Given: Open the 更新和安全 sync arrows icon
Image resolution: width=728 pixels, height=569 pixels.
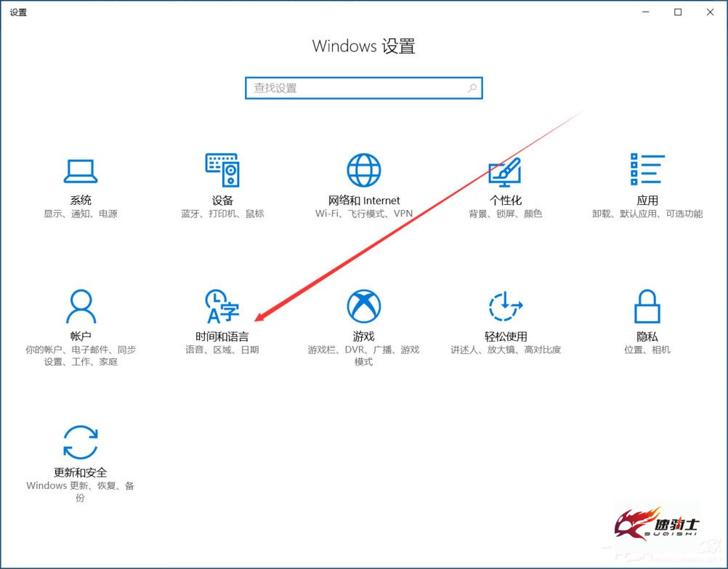Looking at the screenshot, I should pos(81,443).
